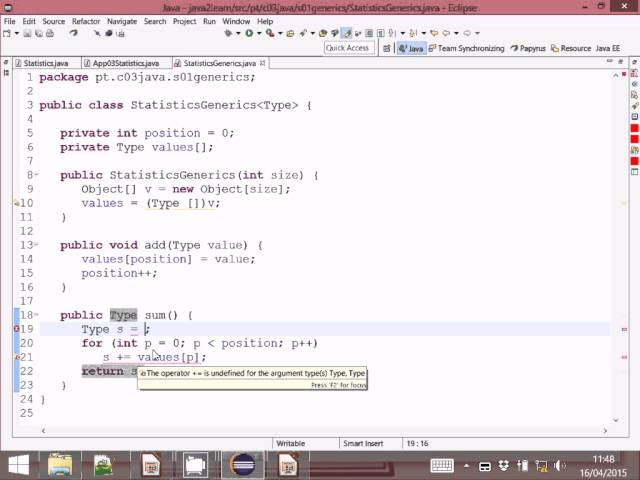Switch to the Papyrus perspective

pos(528,49)
